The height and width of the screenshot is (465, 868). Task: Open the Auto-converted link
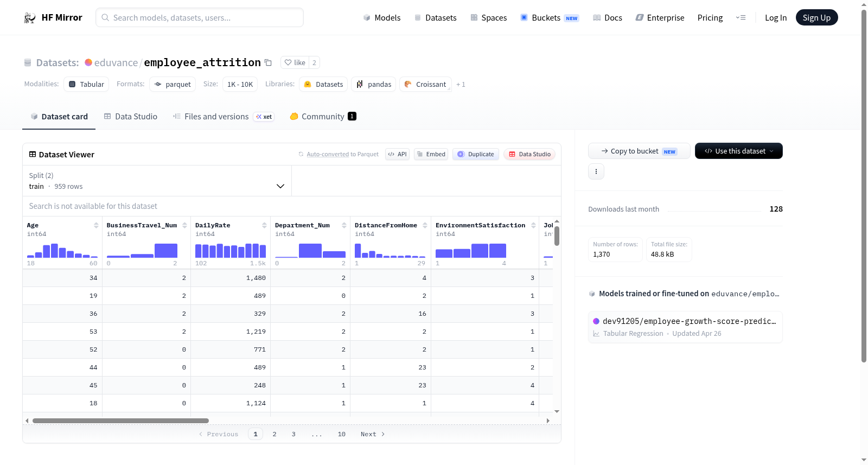pos(328,154)
